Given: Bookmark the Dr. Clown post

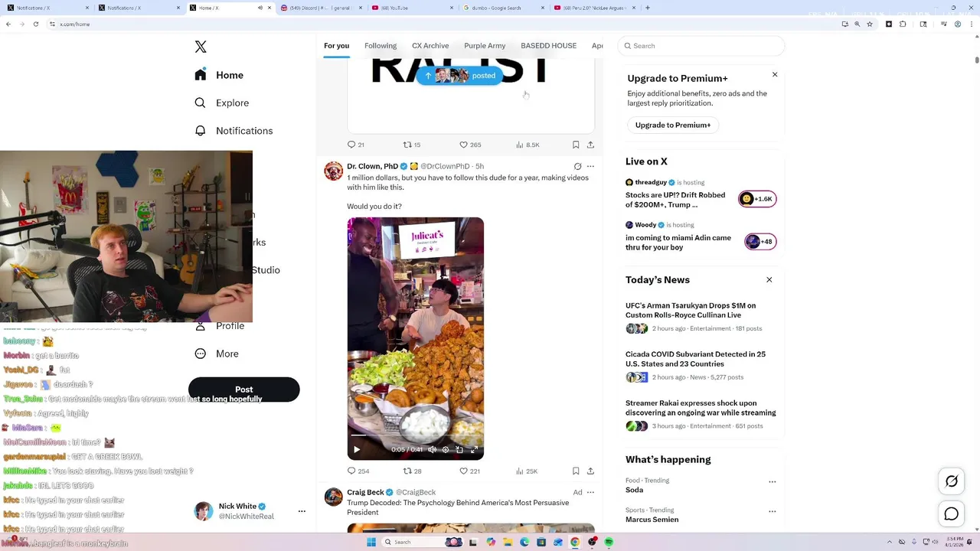Looking at the screenshot, I should pyautogui.click(x=576, y=471).
